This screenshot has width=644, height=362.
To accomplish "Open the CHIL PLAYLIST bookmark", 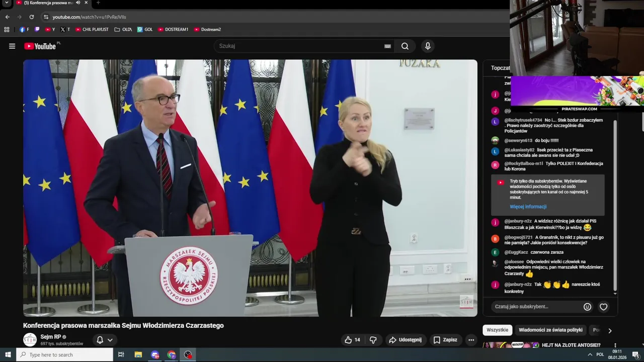I will 92,30.
